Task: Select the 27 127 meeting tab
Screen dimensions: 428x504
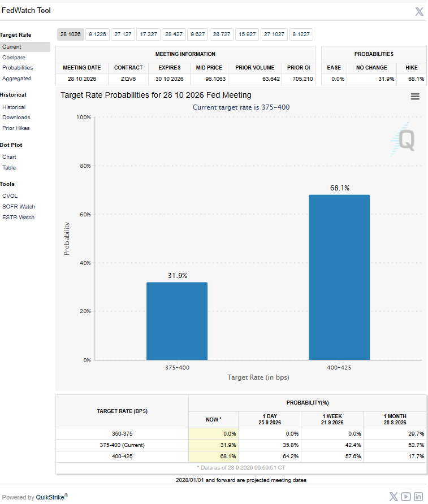Action: point(123,34)
